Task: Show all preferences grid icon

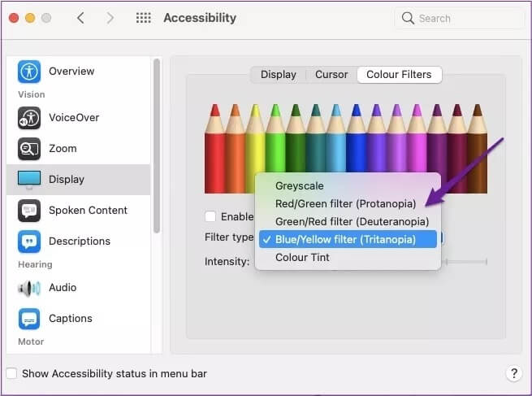Action: (x=144, y=18)
